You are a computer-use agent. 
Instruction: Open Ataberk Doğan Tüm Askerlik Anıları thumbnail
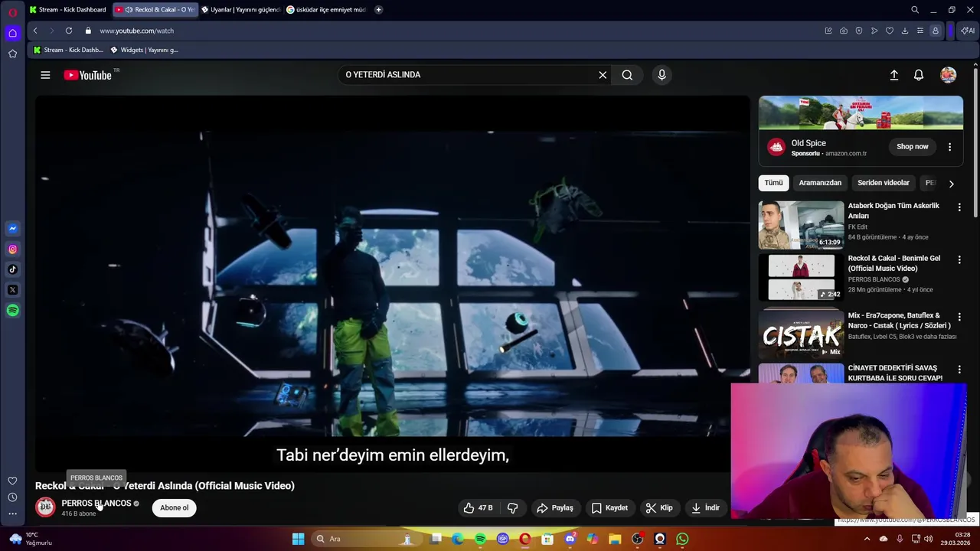(801, 225)
